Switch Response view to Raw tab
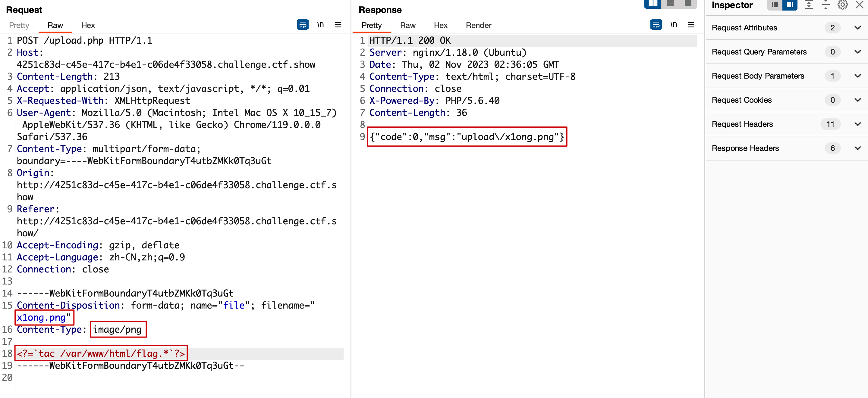Image resolution: width=868 pixels, height=398 pixels. tap(408, 25)
